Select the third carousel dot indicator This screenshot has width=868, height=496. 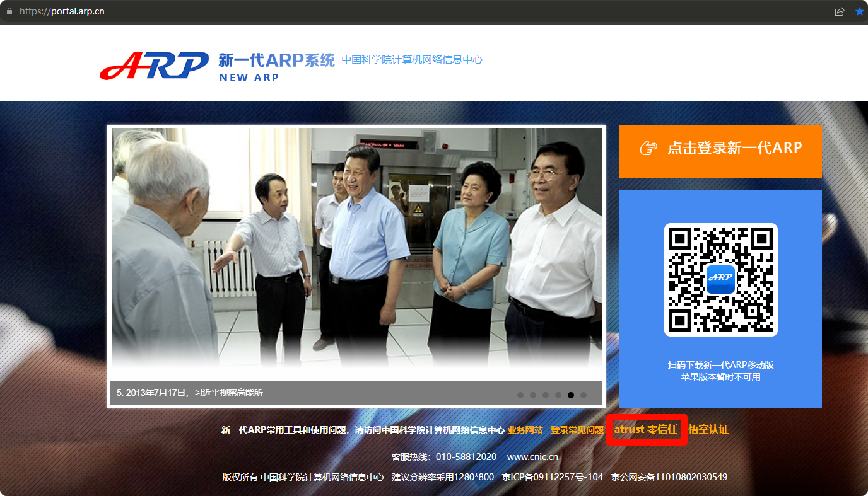pyautogui.click(x=546, y=395)
